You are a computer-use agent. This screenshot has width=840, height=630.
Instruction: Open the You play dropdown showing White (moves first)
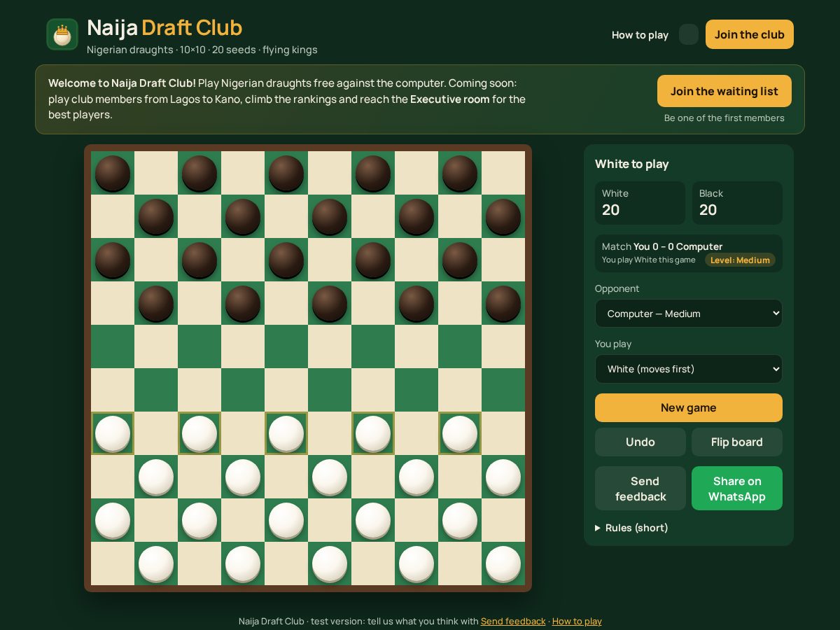(689, 369)
